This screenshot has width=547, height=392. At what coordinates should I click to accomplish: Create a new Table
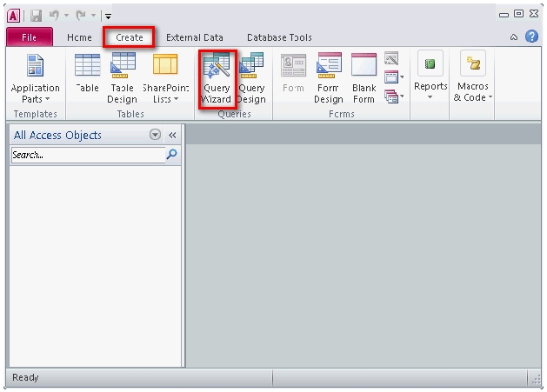coord(87,73)
